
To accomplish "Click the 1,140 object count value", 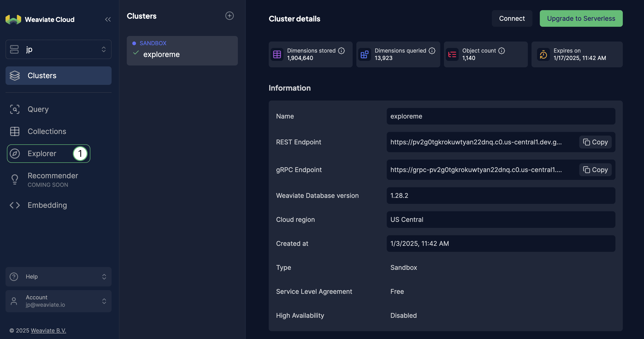I will pos(469,58).
